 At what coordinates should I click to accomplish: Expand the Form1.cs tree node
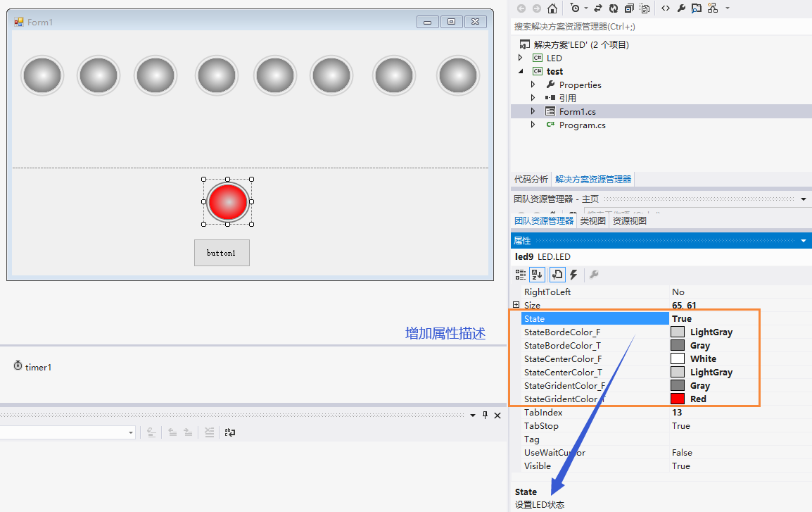[533, 111]
